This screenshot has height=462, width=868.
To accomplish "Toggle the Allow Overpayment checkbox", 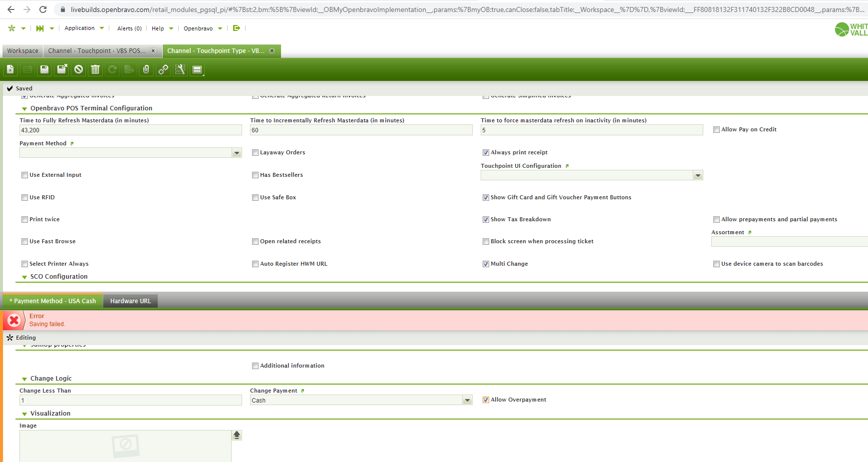I will click(486, 400).
